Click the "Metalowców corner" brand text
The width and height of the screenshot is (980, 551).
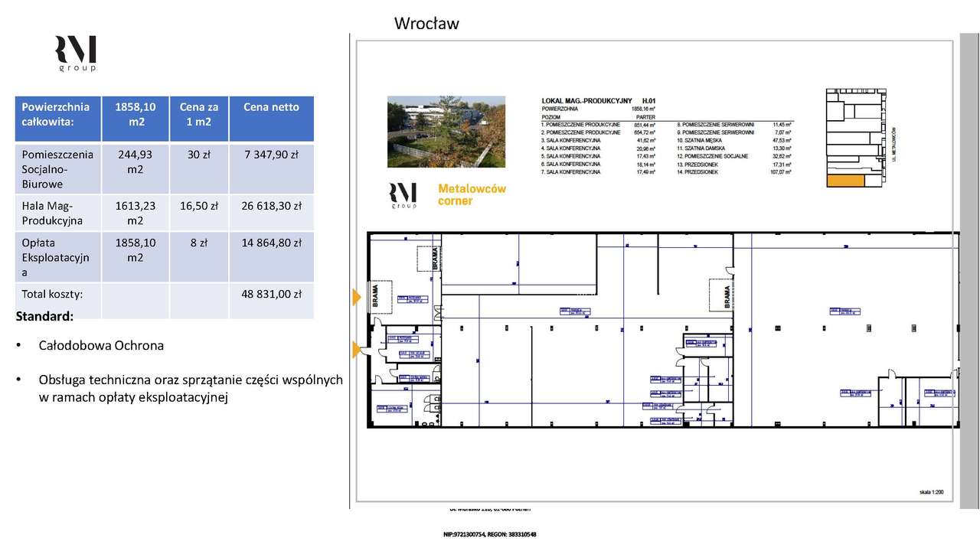point(472,194)
